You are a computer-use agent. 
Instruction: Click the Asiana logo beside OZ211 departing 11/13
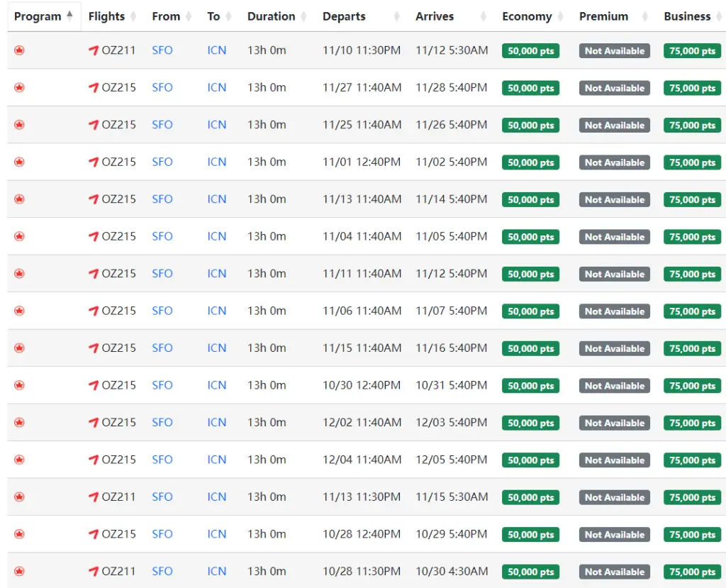click(94, 497)
